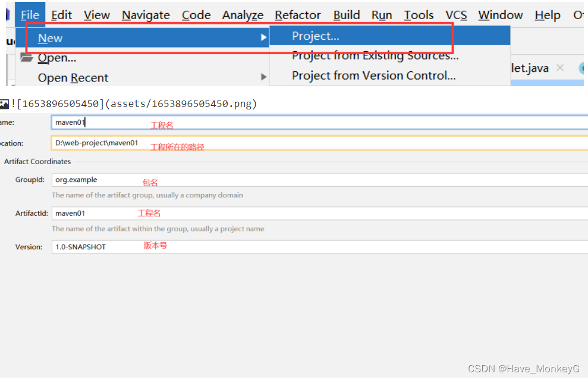The width and height of the screenshot is (588, 380).
Task: Open the Edit menu
Action: 61,15
